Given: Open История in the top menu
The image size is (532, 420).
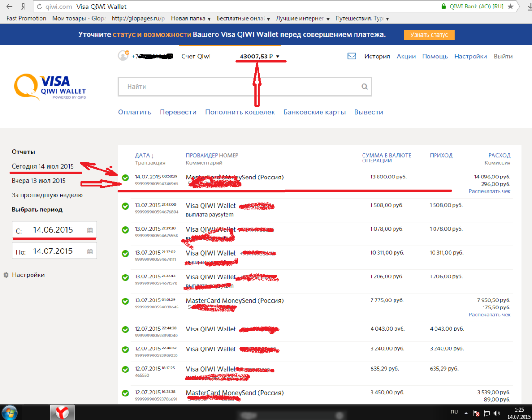Looking at the screenshot, I should click(x=377, y=57).
